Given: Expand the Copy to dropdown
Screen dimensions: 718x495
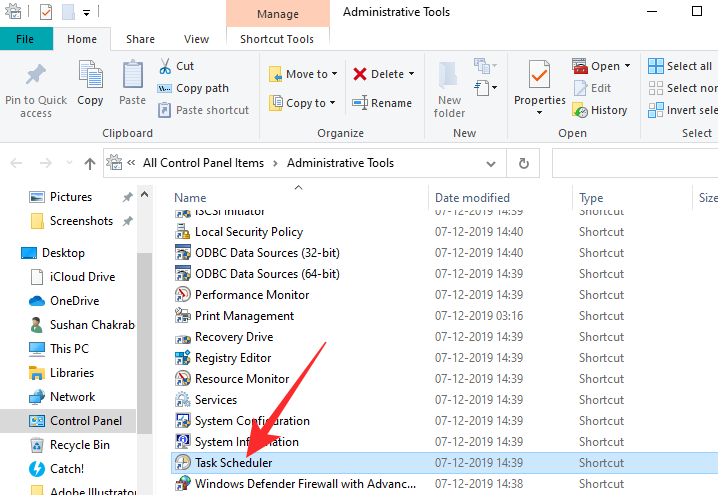Looking at the screenshot, I should pos(332,103).
